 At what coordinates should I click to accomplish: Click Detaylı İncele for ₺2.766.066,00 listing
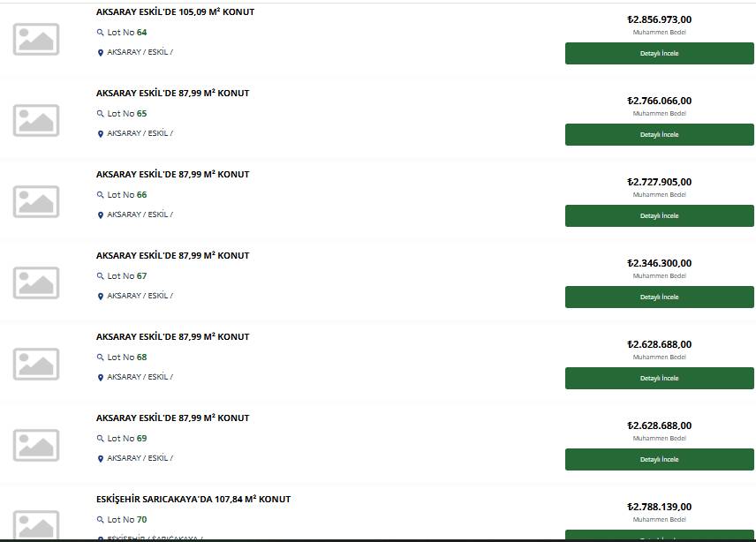point(659,134)
